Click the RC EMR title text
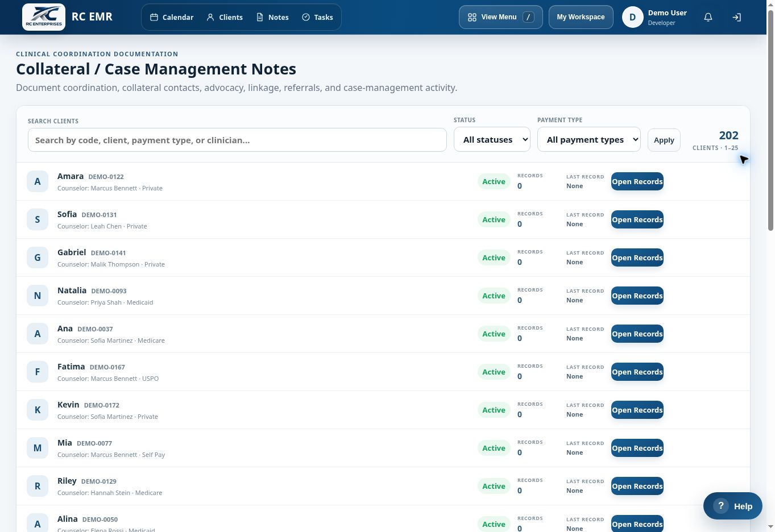 (x=92, y=16)
